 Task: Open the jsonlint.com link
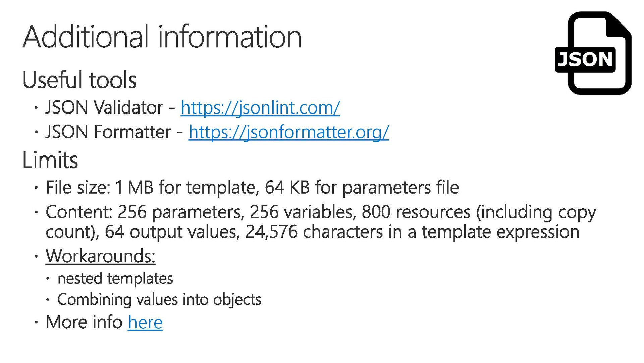tap(260, 108)
